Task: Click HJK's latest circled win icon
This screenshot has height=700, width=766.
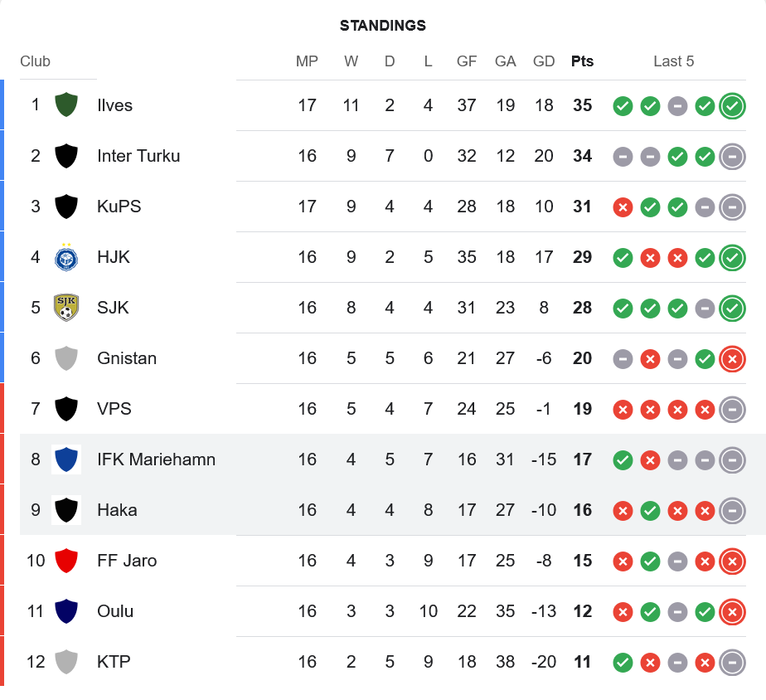Action: click(x=731, y=257)
